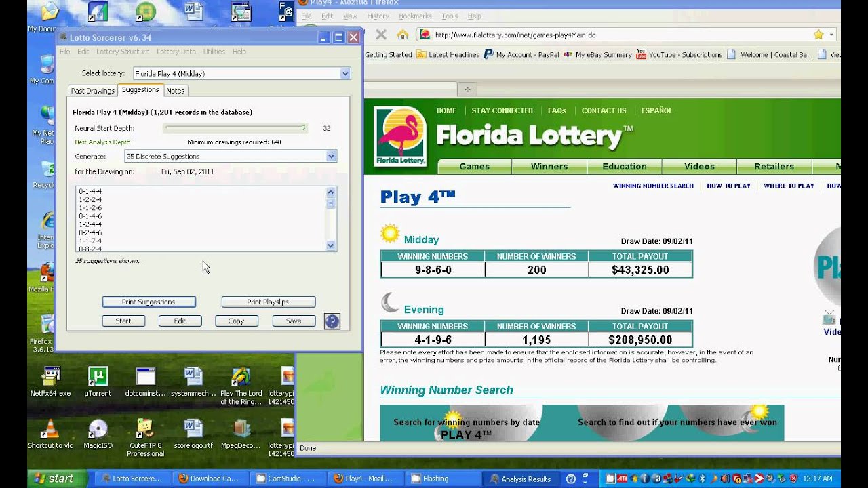Switch to the Notes tab
Image resolution: width=868 pixels, height=488 pixels.
point(175,91)
